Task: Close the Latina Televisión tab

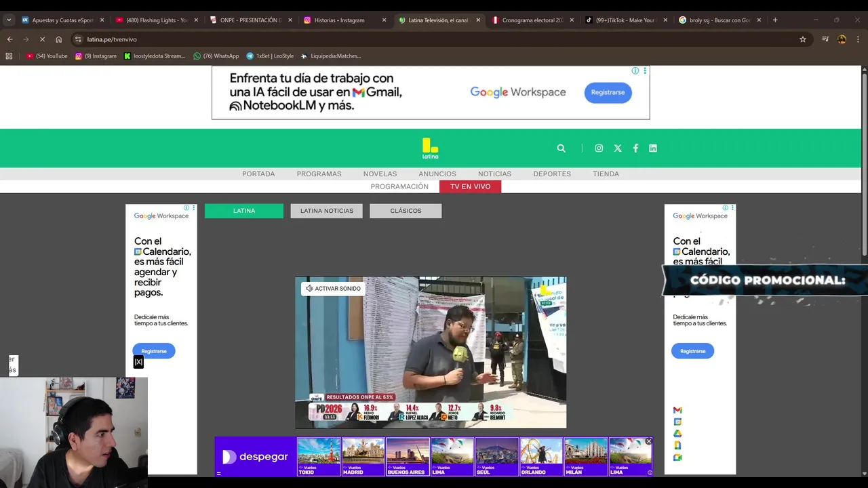Action: [x=478, y=20]
